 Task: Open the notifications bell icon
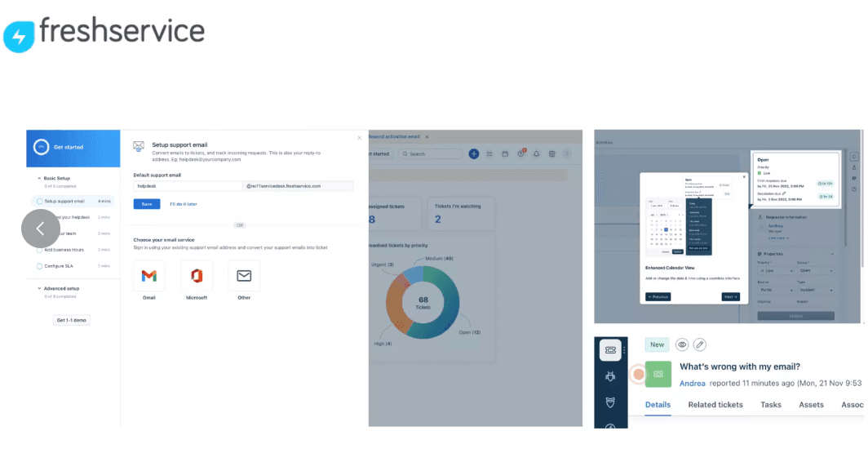(x=536, y=154)
